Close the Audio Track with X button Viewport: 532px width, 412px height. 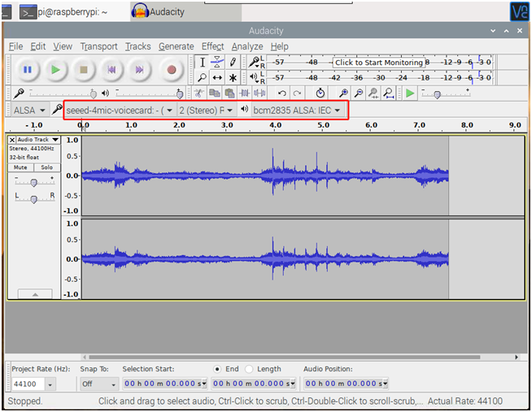[x=12, y=140]
